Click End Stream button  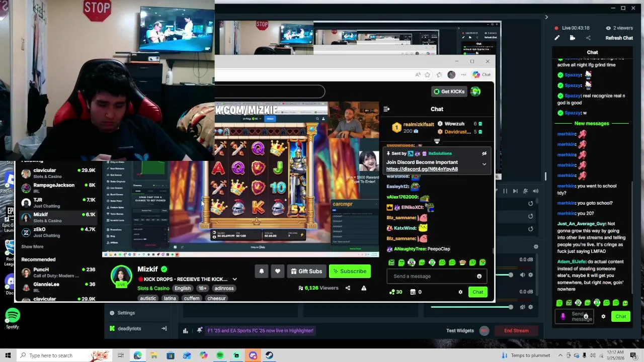(516, 330)
